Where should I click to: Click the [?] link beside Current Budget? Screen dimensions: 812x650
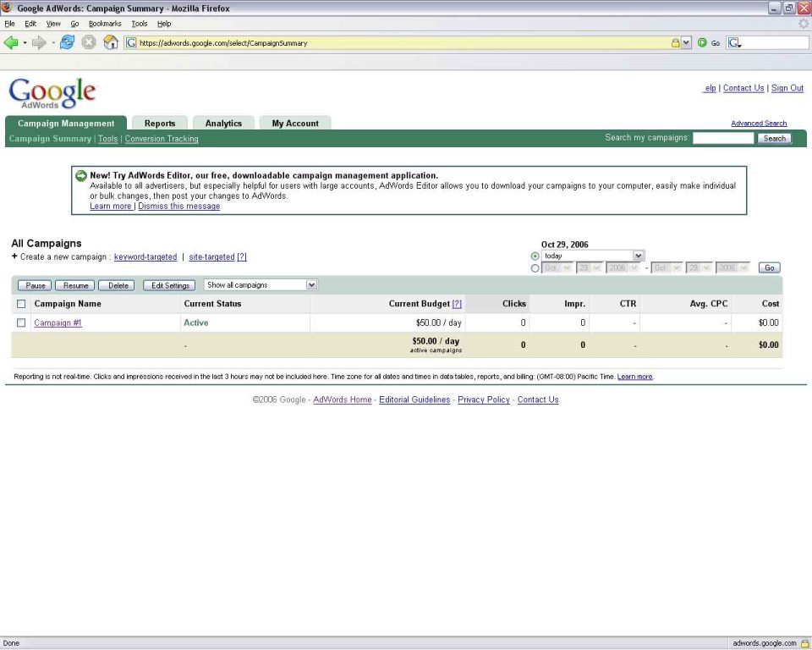point(457,304)
